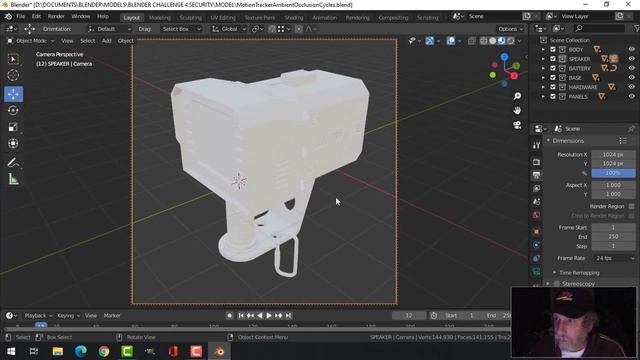Open the timeline Playback popover

(38, 316)
